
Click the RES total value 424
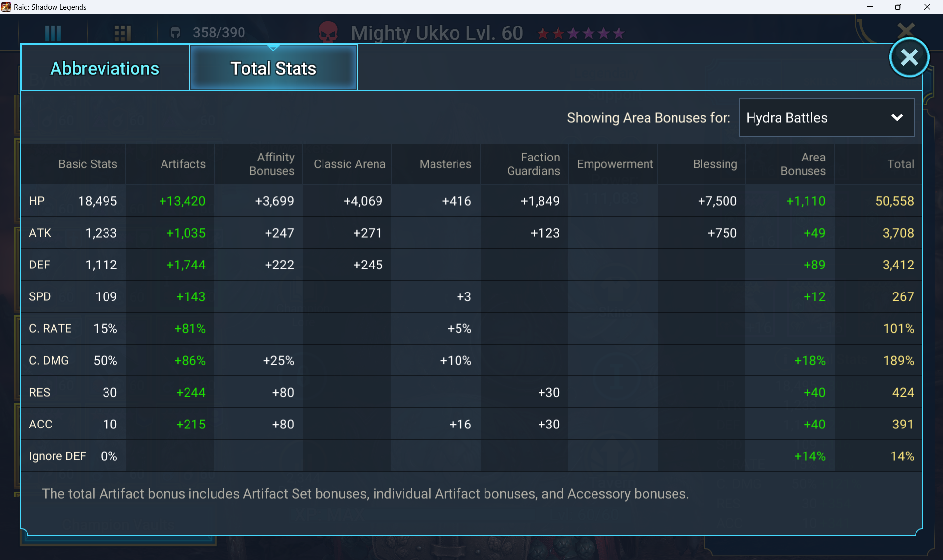903,392
